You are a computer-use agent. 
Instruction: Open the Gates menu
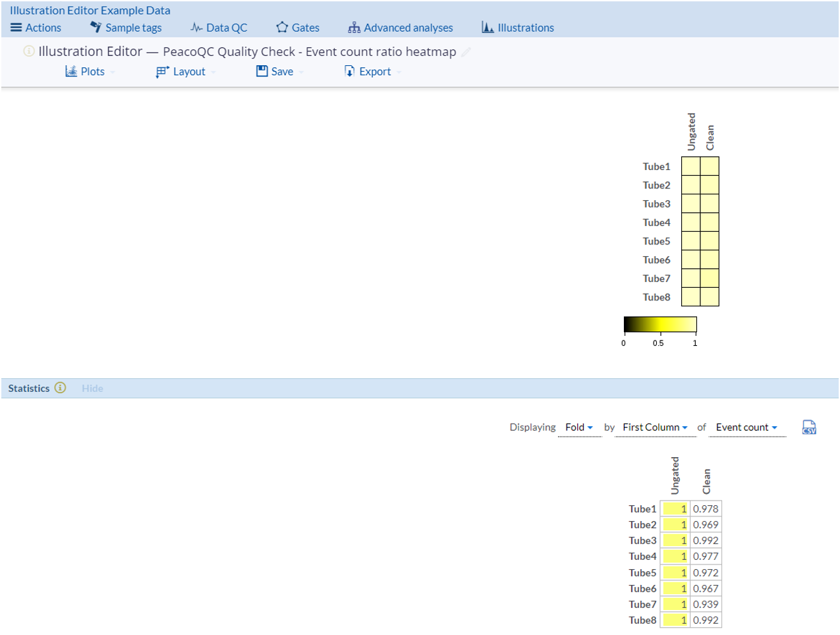click(298, 28)
